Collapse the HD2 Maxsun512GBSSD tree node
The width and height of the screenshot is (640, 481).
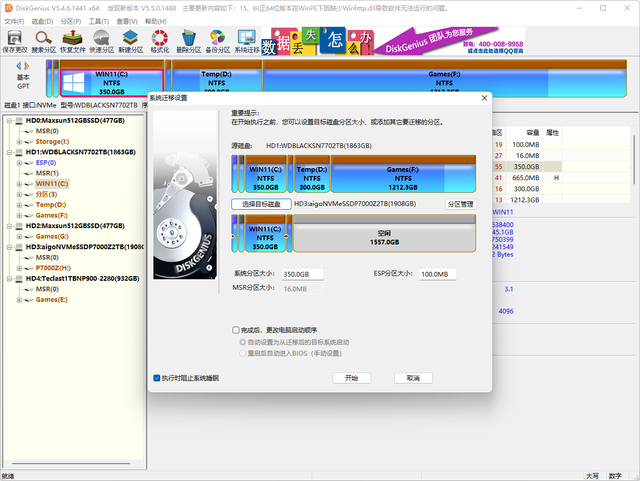[9, 226]
